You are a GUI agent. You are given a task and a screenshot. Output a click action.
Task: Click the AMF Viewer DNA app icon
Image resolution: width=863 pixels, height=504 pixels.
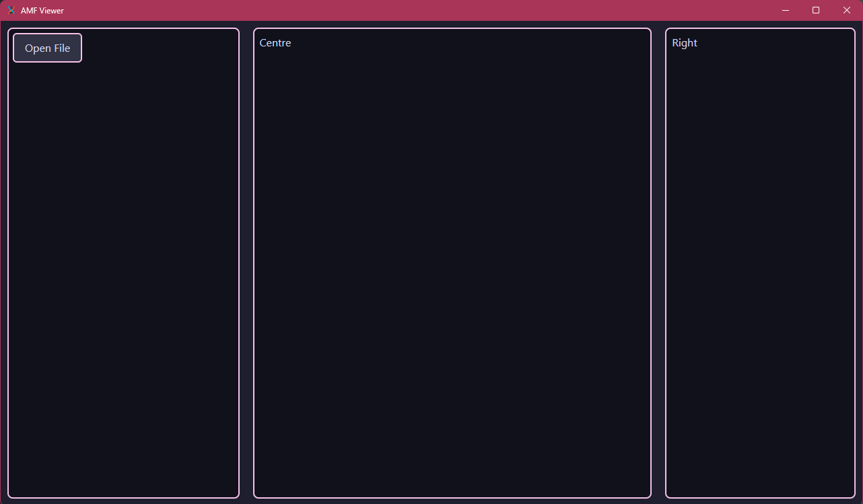click(11, 10)
